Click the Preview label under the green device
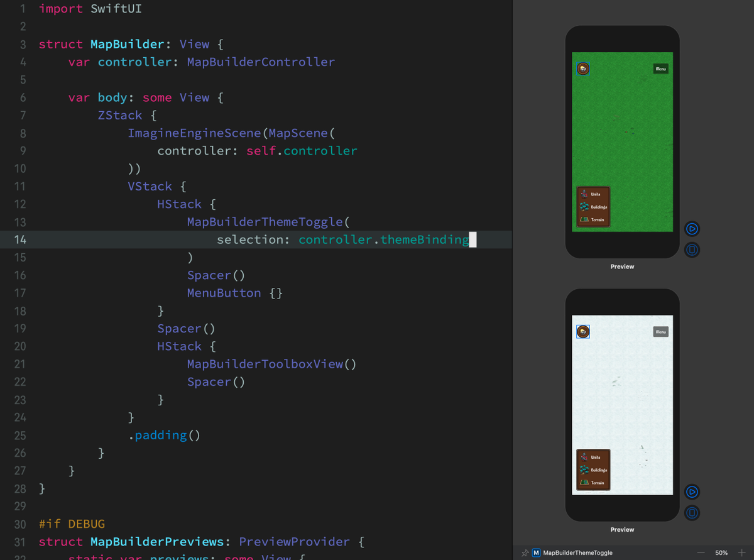This screenshot has width=754, height=560. coord(622,266)
